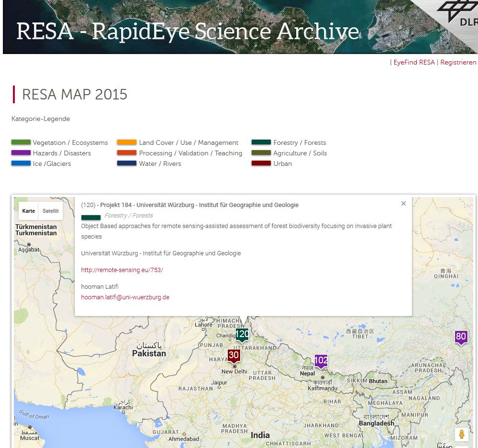Click the 'Vegetation / Ecosystems' legend label
Screen dimensions: 478x448
tap(70, 142)
